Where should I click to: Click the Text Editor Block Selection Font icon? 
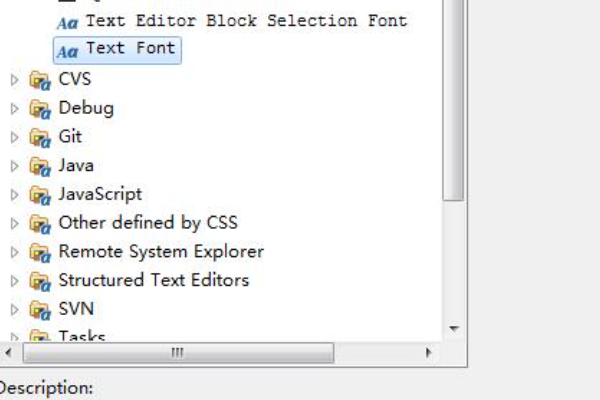point(69,21)
